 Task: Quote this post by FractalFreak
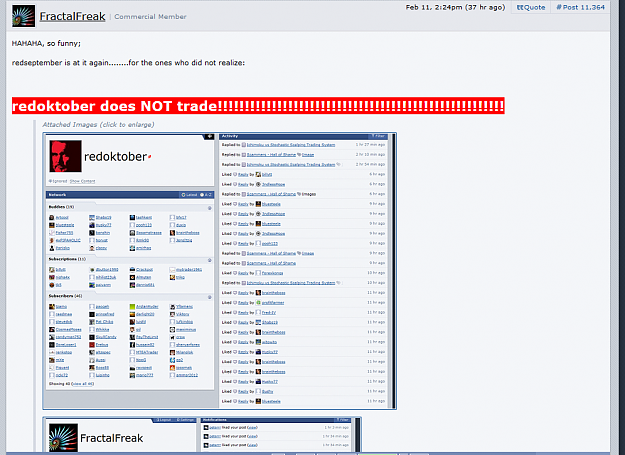(531, 7)
